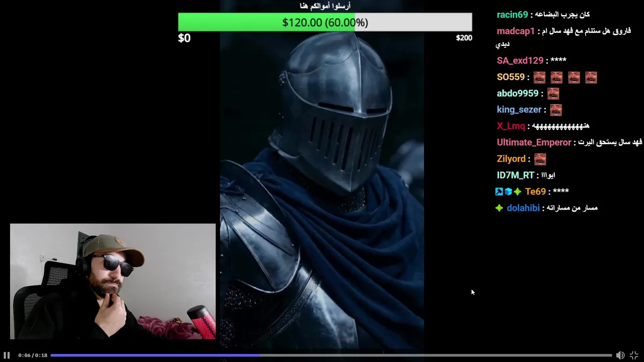Screen dimensions: 644x362
Task: Click face emote in Zilyord's message
Action: coord(540,159)
